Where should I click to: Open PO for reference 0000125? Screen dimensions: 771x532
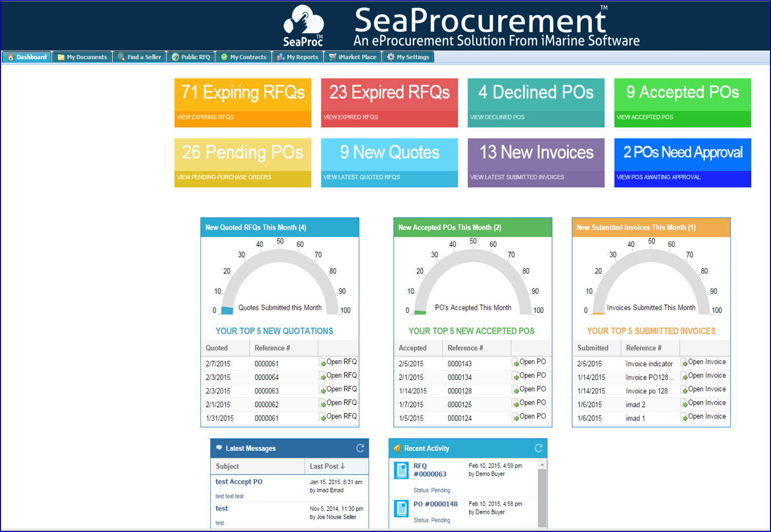point(530,403)
